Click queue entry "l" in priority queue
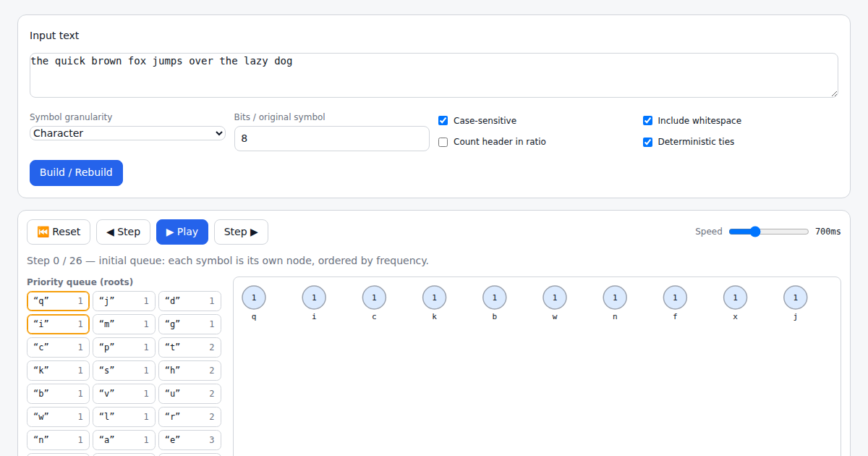The image size is (868, 456). pos(124,417)
